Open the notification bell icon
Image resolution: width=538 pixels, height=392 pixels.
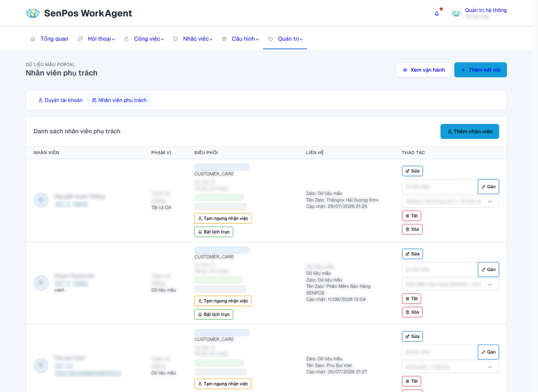pos(437,13)
